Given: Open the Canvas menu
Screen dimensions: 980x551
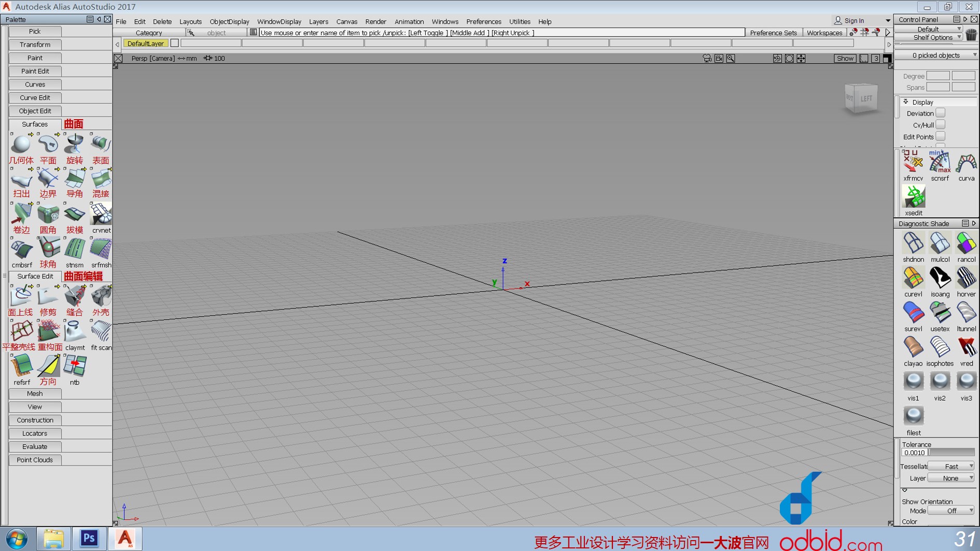Looking at the screenshot, I should click(x=346, y=22).
